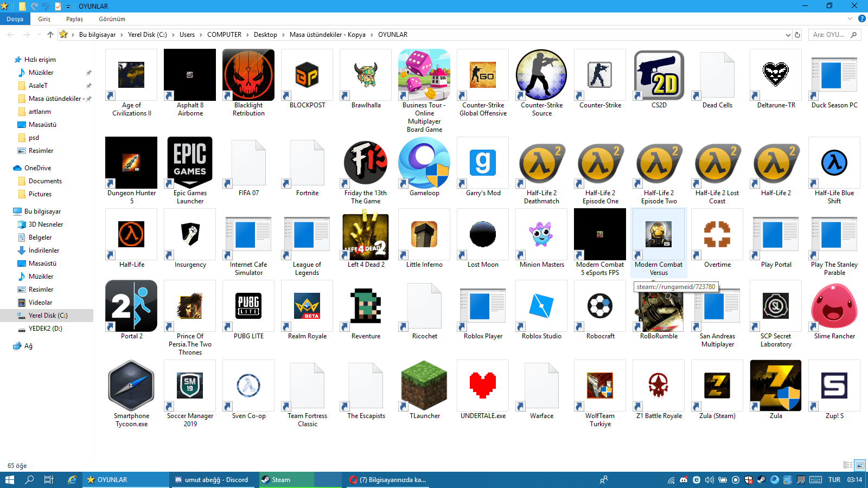This screenshot has width=868, height=488.
Task: Click the UNDERTALE.exe red heart icon
Action: [483, 386]
